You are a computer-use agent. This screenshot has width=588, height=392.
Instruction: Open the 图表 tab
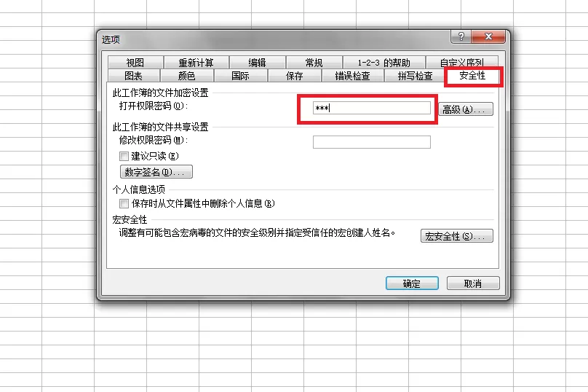(x=134, y=76)
